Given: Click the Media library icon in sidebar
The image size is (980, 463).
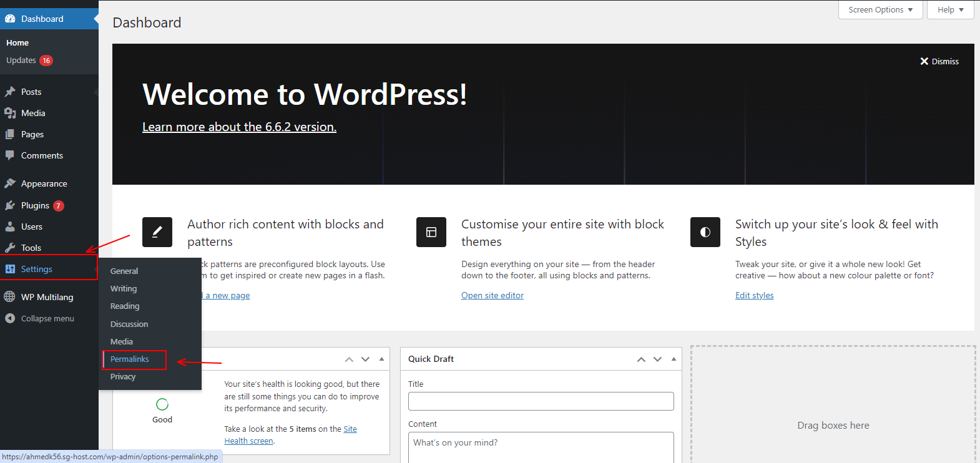Looking at the screenshot, I should pyautogui.click(x=10, y=113).
